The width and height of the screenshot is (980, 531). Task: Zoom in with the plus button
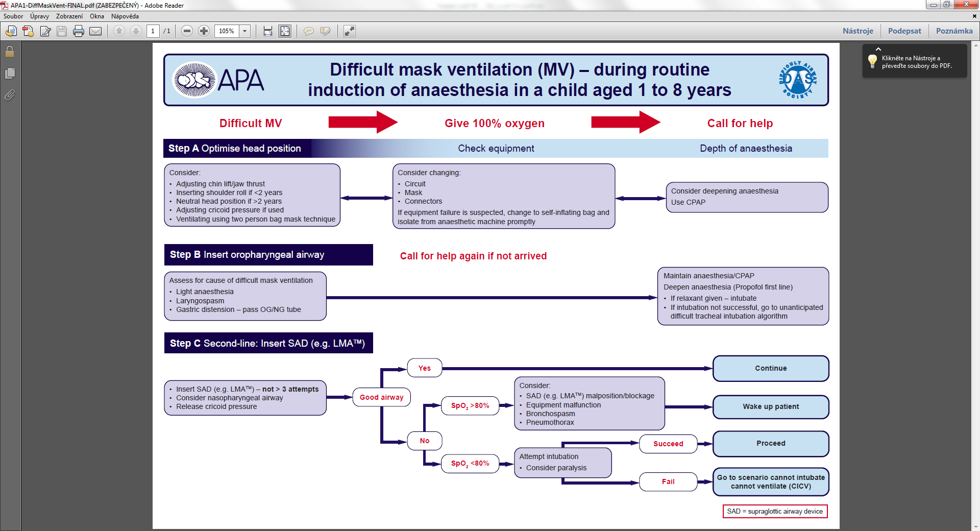click(204, 31)
